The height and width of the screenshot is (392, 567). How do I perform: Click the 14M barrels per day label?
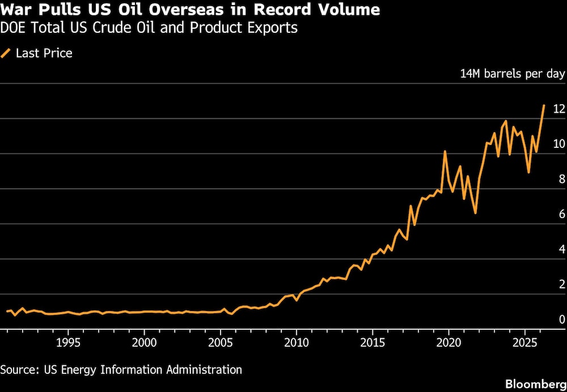click(x=512, y=74)
